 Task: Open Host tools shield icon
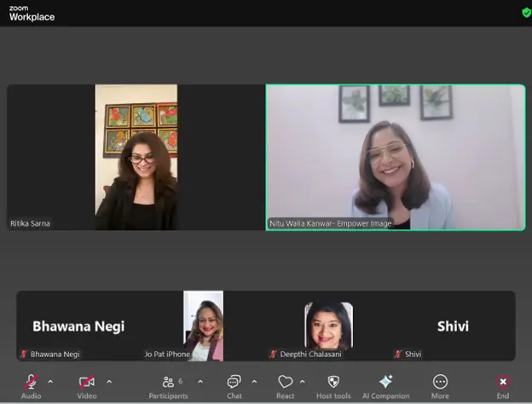[x=333, y=383]
